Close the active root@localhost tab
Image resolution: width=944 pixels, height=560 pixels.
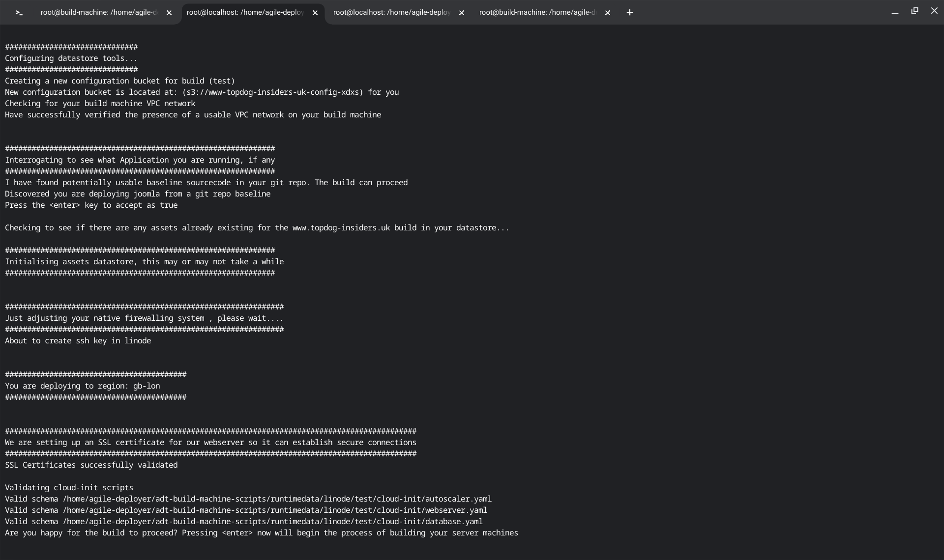pyautogui.click(x=315, y=13)
